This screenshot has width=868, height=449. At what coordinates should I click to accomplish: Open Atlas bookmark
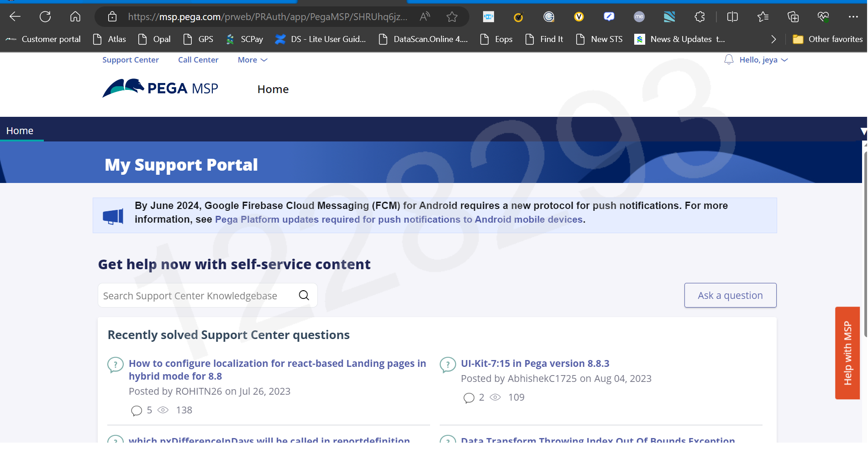110,39
